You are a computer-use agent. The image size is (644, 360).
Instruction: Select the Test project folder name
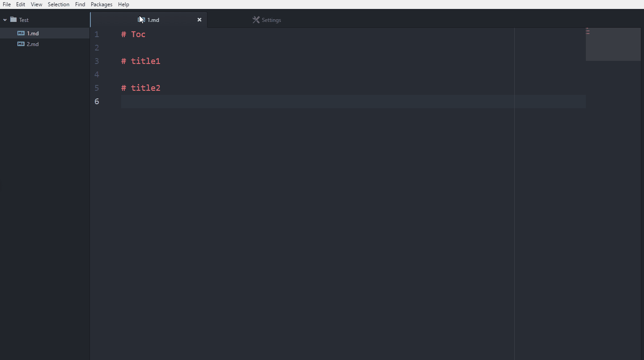(x=24, y=20)
